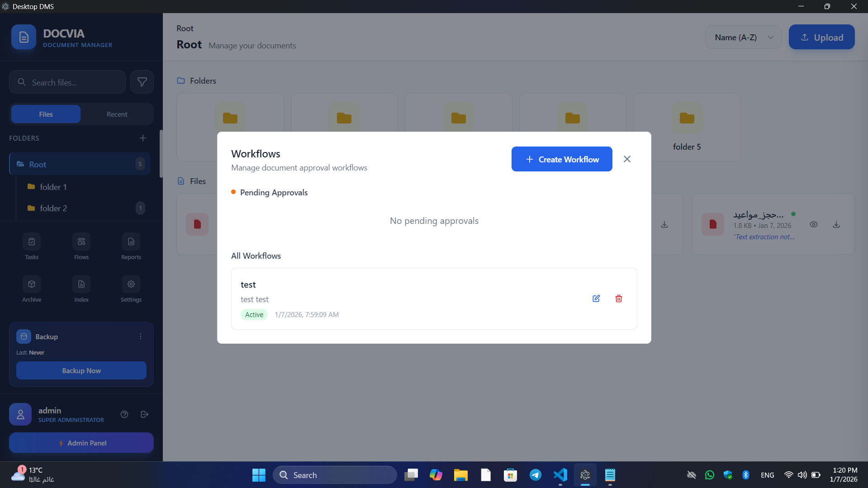This screenshot has height=488, width=868.
Task: Click the 'test' workflow title
Action: click(x=248, y=284)
